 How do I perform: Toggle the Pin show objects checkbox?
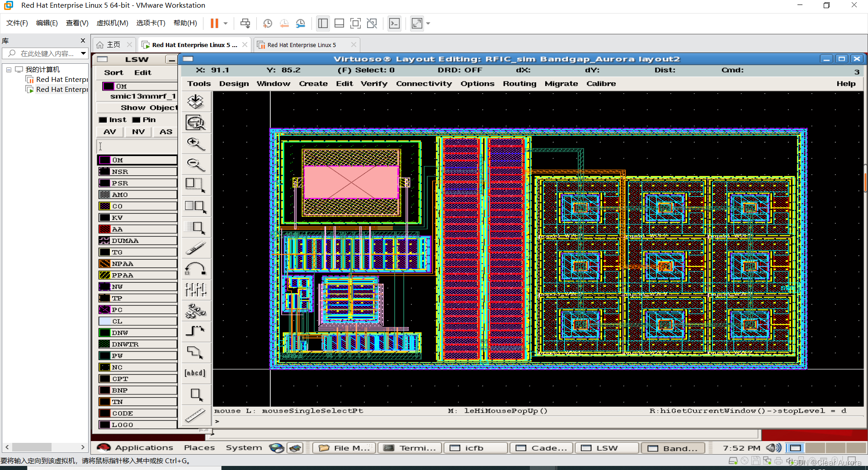pyautogui.click(x=136, y=120)
